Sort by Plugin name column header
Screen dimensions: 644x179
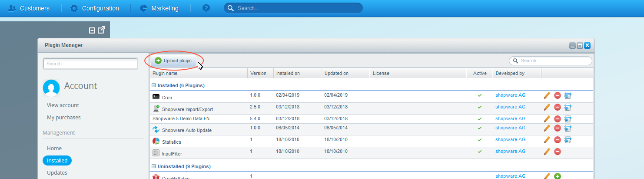(x=199, y=73)
